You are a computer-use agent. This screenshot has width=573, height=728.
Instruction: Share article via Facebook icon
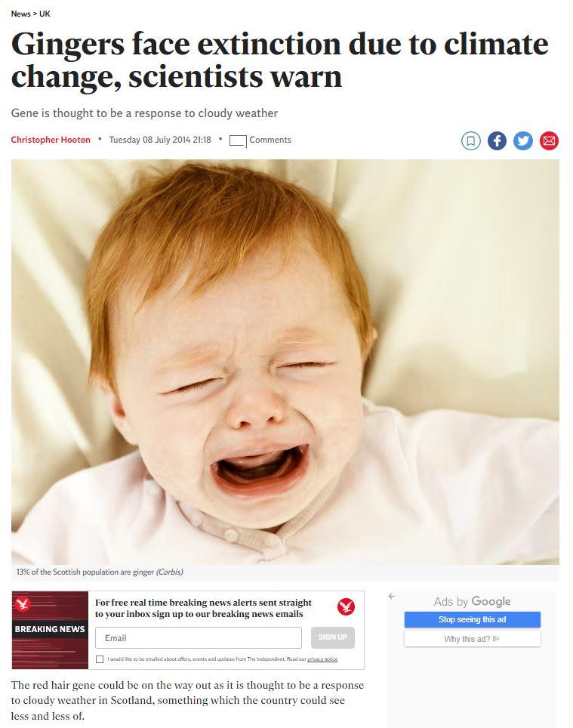[x=497, y=140]
